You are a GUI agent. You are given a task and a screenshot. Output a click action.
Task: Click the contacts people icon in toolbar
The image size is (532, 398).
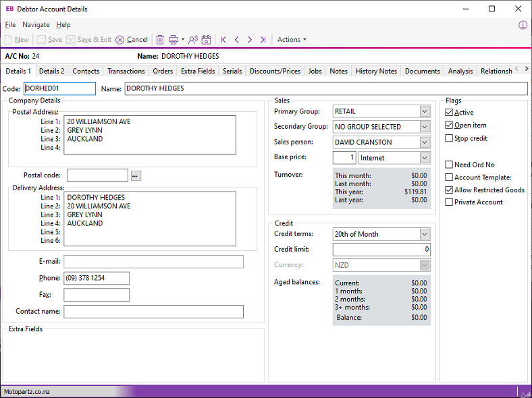click(193, 40)
